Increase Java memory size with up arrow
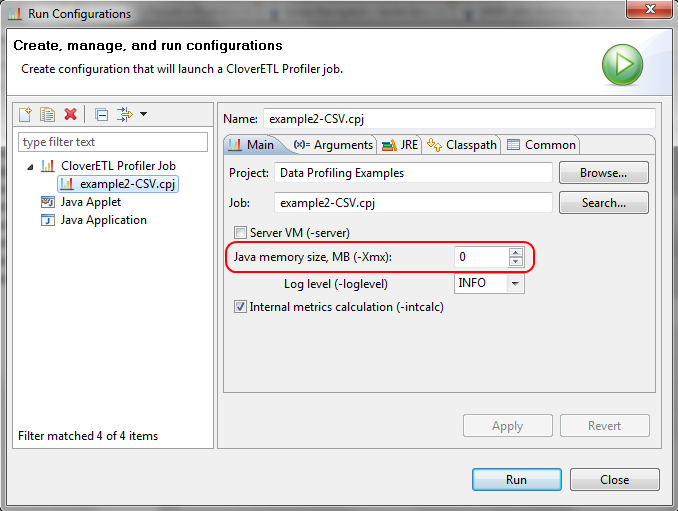The width and height of the screenshot is (678, 511). click(516, 252)
